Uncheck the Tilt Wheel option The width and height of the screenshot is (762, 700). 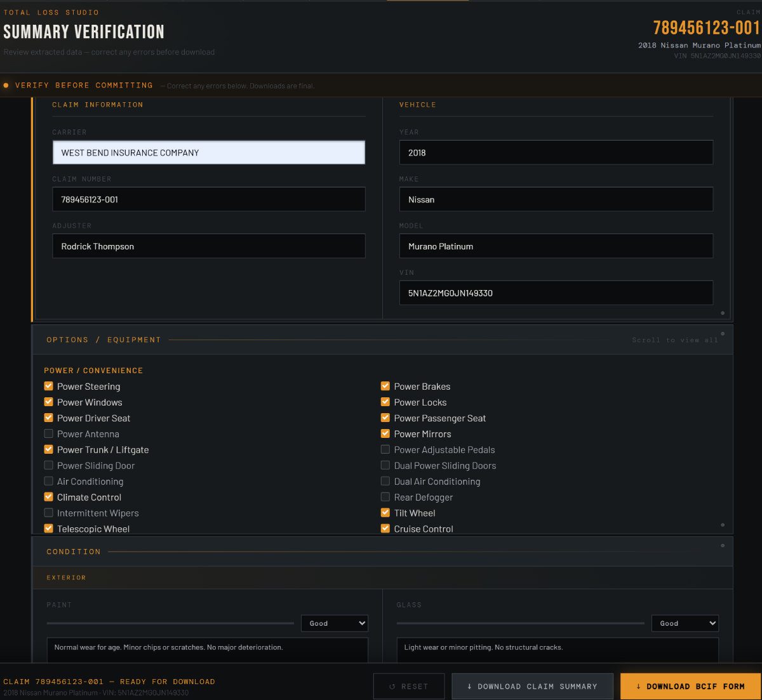tap(385, 513)
